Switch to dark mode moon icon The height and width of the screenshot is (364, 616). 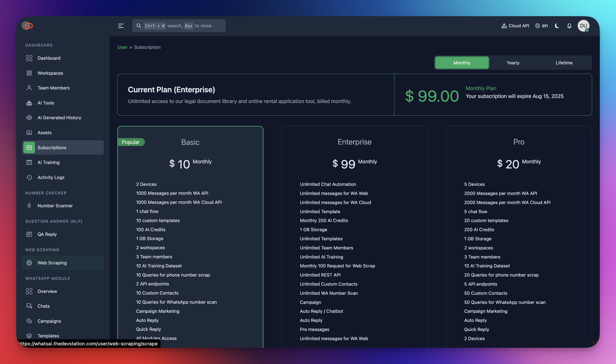(x=557, y=26)
